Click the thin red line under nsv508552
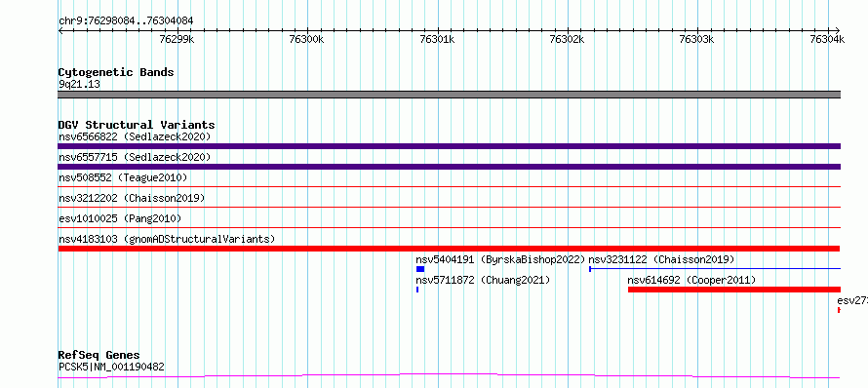This screenshot has width=868, height=388. point(449,187)
